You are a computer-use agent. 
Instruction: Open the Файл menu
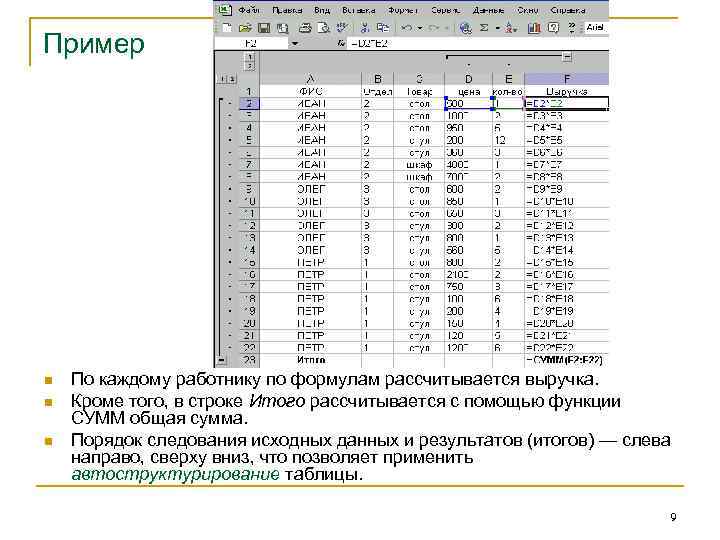[x=250, y=10]
